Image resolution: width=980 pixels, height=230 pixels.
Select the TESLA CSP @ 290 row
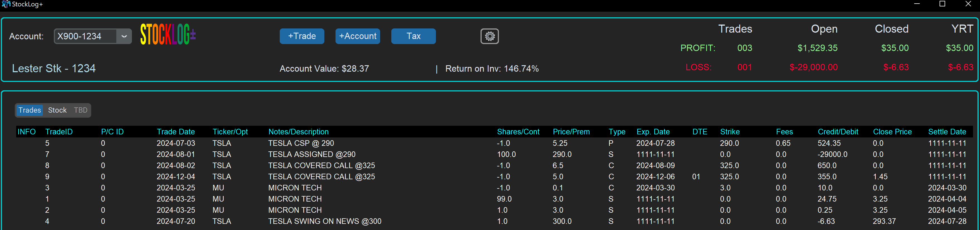pos(301,143)
